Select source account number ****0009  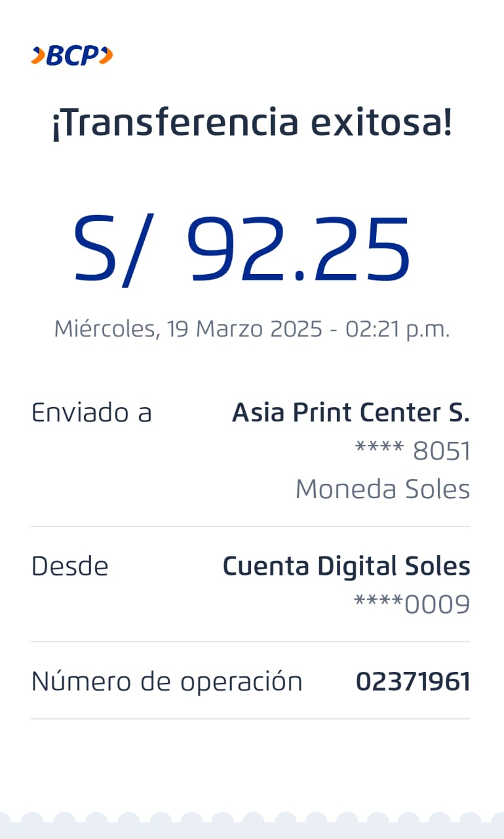[x=412, y=604]
